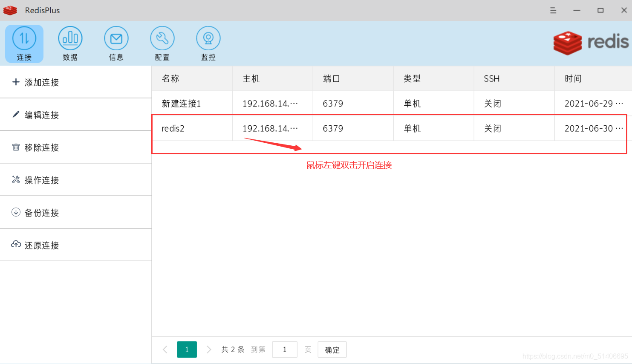
Task: Open the 连接 (Connection) toolbar icon
Action: click(x=24, y=43)
